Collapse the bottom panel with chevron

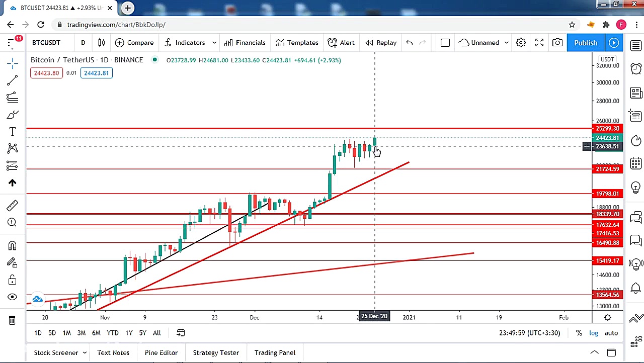[594, 352]
